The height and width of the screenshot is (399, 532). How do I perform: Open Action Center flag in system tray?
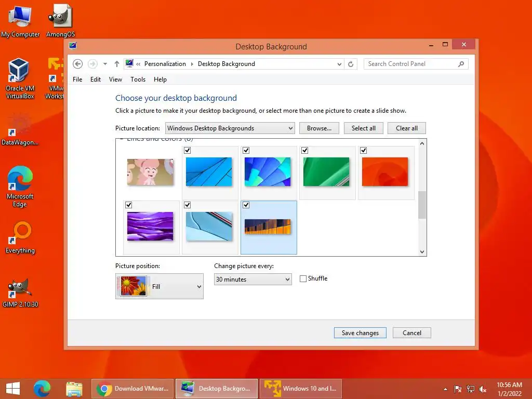click(458, 389)
